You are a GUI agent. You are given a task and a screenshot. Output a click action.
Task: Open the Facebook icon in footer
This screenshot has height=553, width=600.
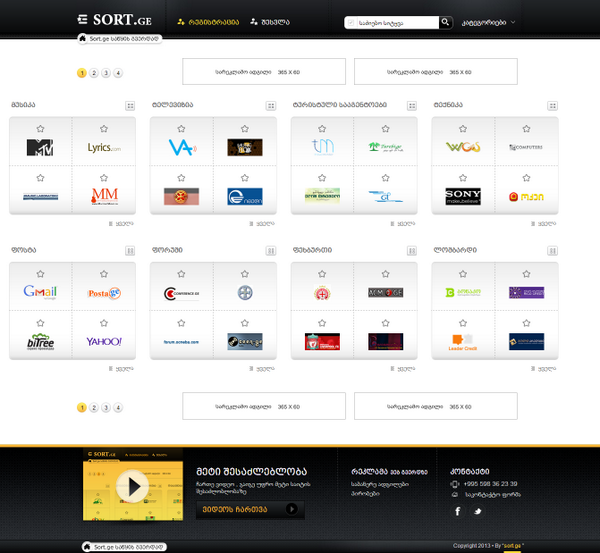458,511
